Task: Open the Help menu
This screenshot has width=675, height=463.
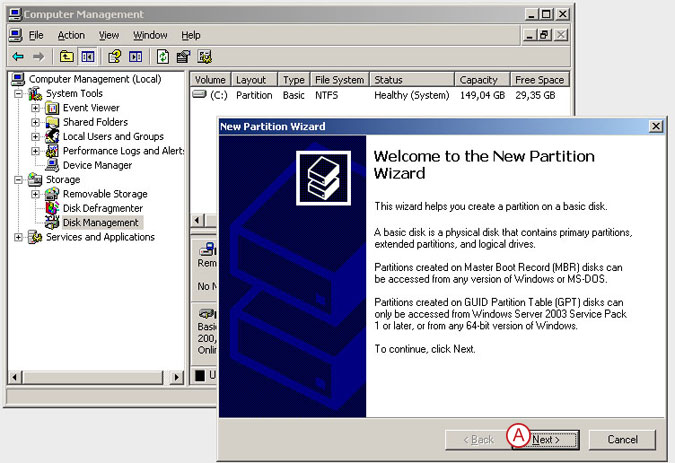Action: (x=191, y=35)
